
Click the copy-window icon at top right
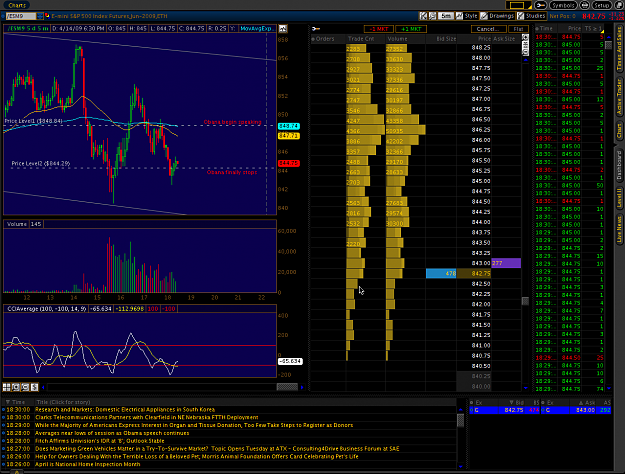tap(619, 5)
